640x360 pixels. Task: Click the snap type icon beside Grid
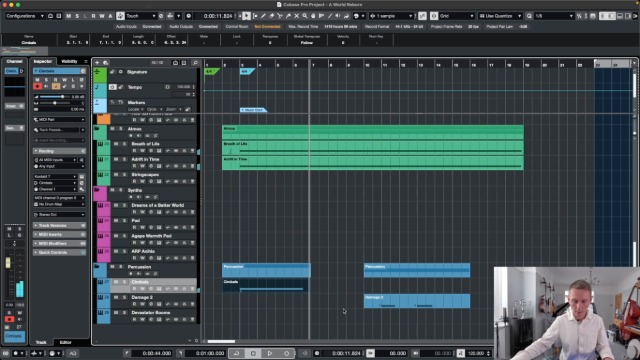(434, 16)
